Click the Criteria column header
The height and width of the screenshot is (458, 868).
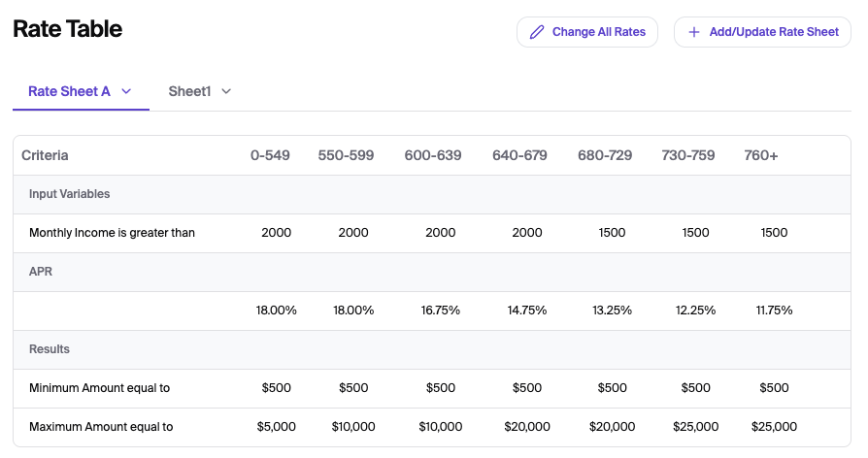click(x=45, y=155)
